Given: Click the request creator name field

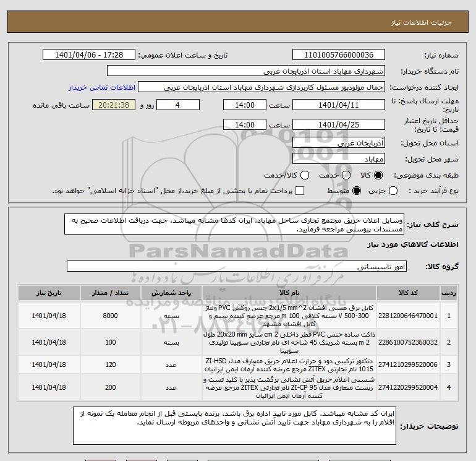Looking at the screenshot, I should click(261, 87).
